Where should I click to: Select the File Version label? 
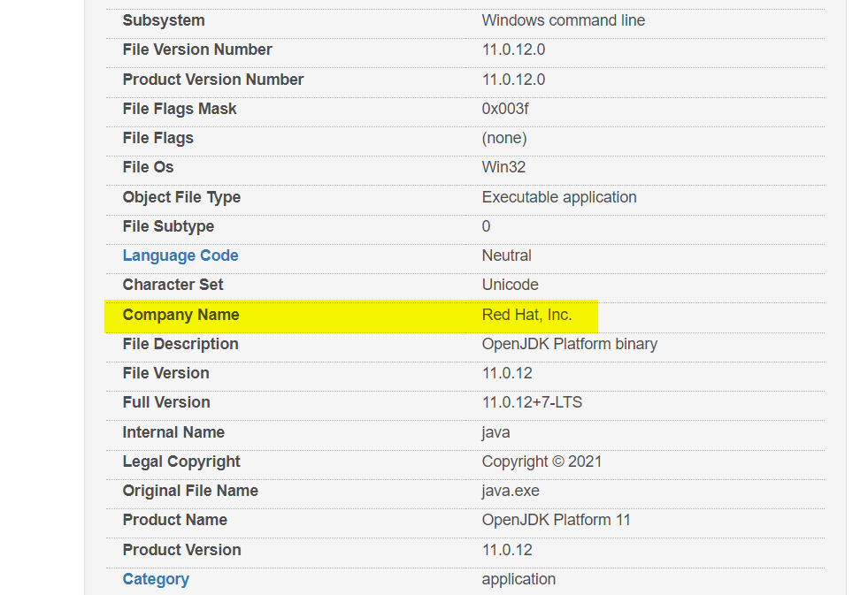pos(165,373)
